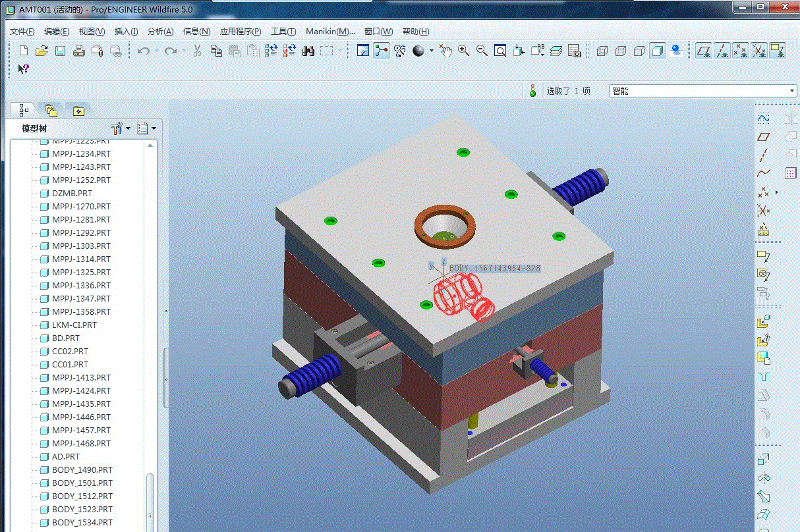Select the Revolve tool icon
800x532 pixels.
[764, 477]
